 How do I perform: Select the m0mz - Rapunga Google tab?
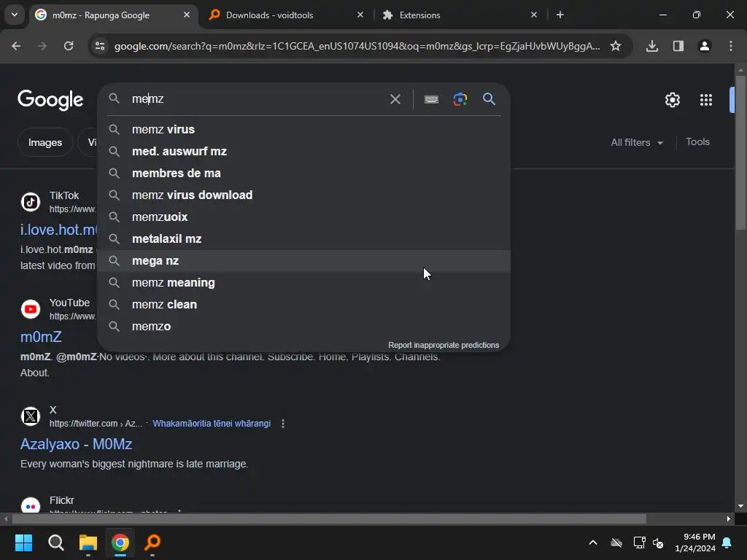point(113,15)
